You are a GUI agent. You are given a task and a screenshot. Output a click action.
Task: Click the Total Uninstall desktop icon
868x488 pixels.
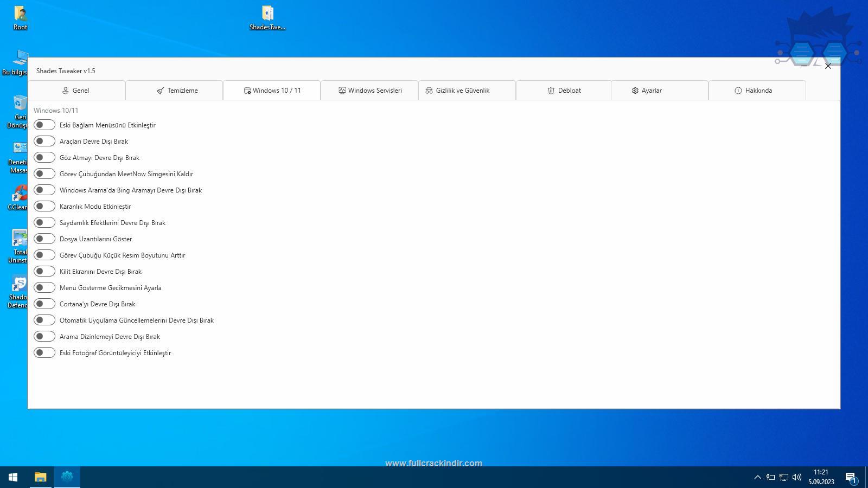point(19,246)
